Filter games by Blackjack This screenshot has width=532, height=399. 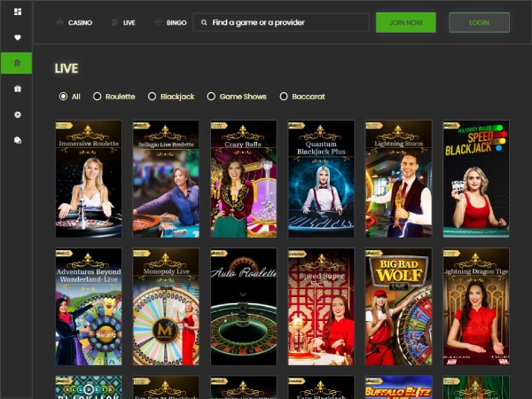point(153,96)
